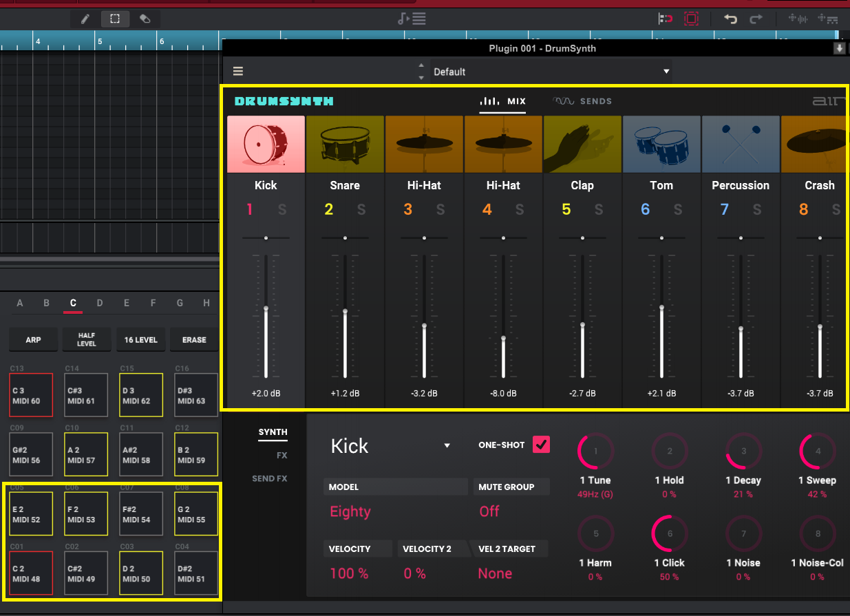
Task: Click the rightmost dimmed icon in top toolbar
Action: (x=827, y=19)
